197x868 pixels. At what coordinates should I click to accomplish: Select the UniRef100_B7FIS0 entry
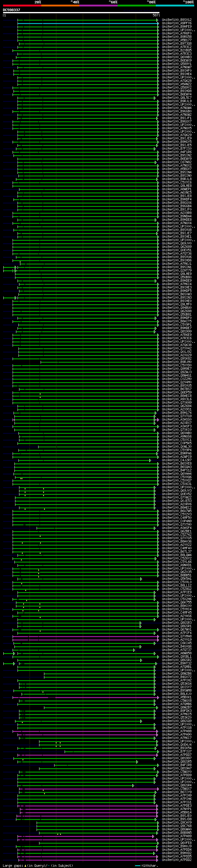[177, 149]
